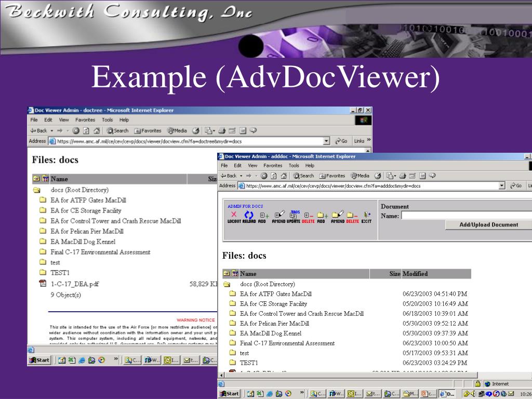Open EA for Pelican Pier MacDill in adddoc window

point(274,323)
